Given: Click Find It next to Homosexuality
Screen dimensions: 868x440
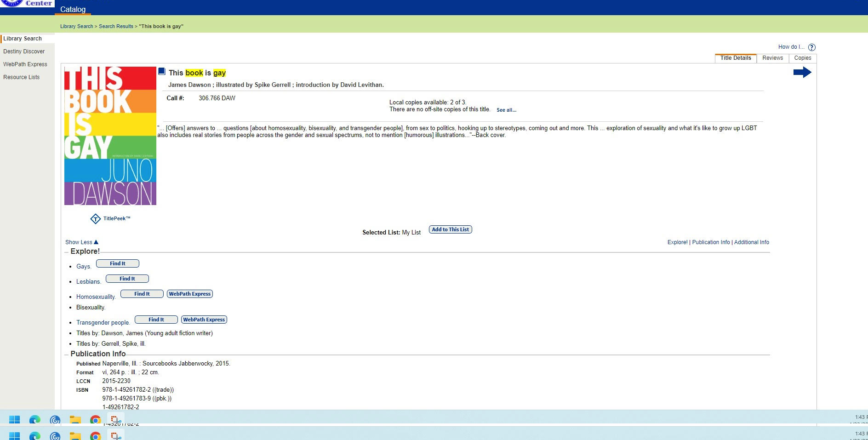Looking at the screenshot, I should coord(142,294).
